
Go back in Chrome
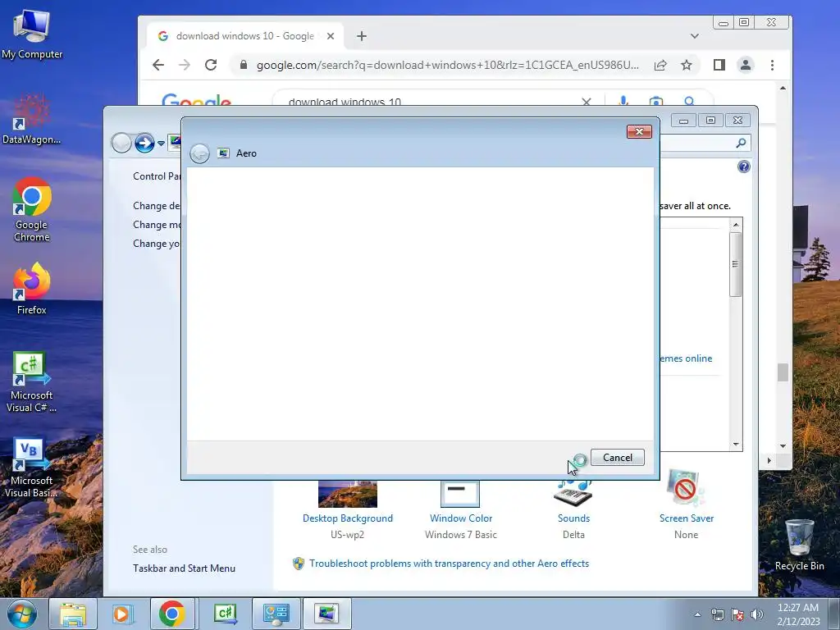[x=158, y=65]
